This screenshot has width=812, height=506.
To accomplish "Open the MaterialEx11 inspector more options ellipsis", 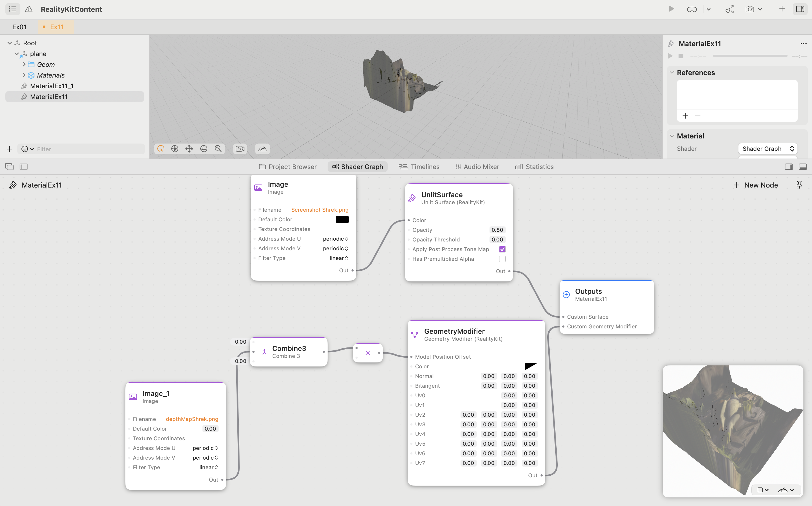I will point(803,43).
